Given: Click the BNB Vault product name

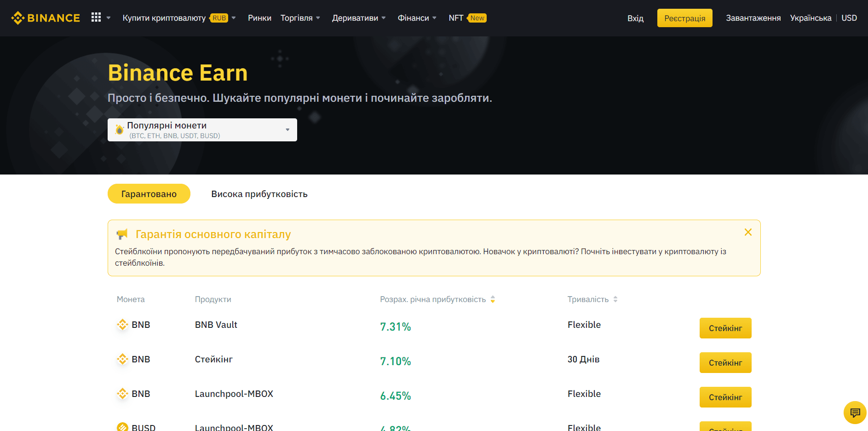Looking at the screenshot, I should pyautogui.click(x=216, y=325).
